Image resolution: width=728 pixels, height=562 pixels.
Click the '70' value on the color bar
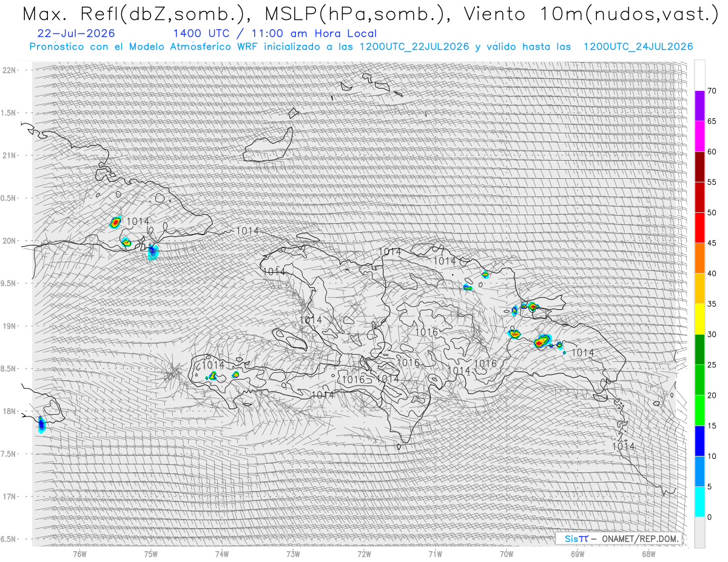coord(712,91)
